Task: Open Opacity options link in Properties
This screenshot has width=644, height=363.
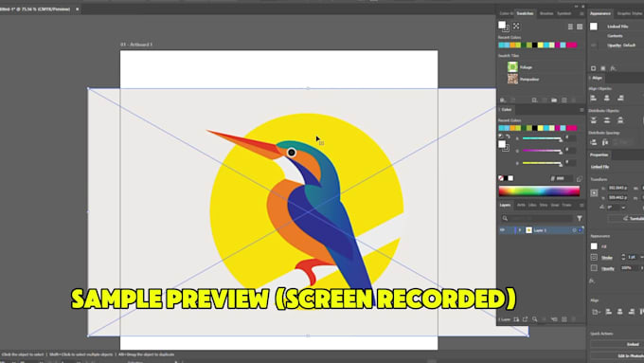Action: [x=608, y=268]
